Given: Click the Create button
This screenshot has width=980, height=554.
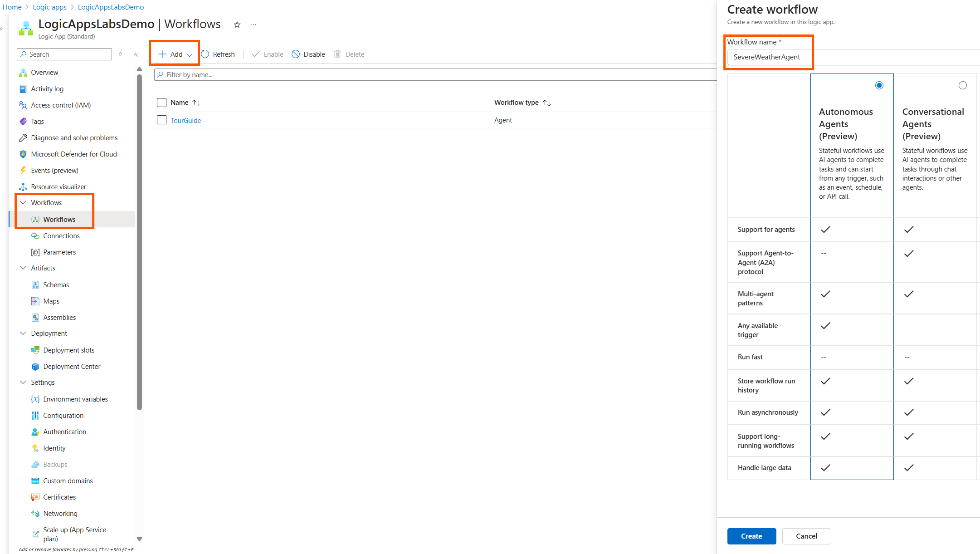Looking at the screenshot, I should [x=751, y=536].
